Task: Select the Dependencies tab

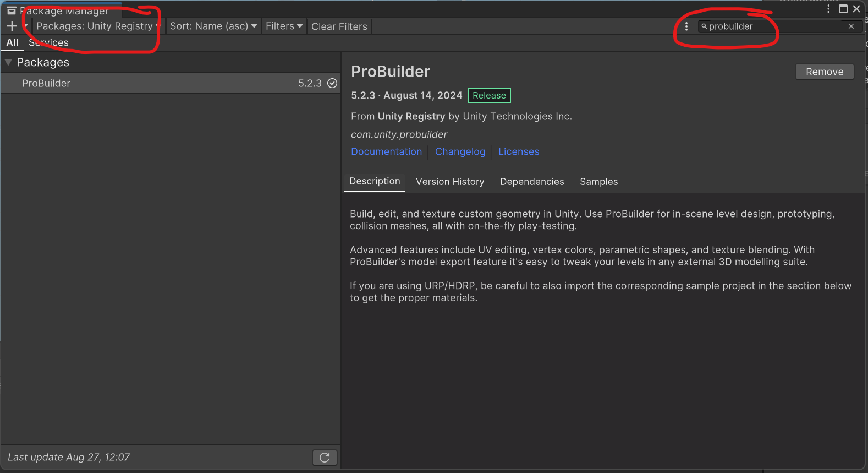Action: tap(532, 182)
